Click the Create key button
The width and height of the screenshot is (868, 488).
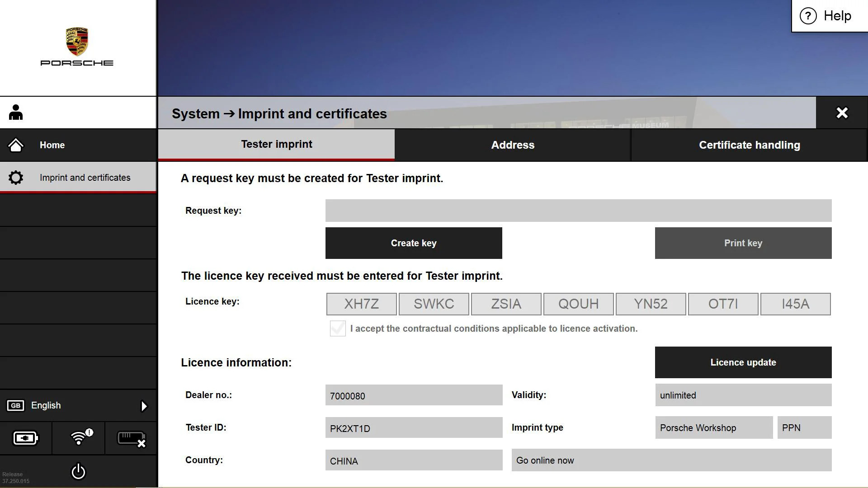click(x=414, y=243)
